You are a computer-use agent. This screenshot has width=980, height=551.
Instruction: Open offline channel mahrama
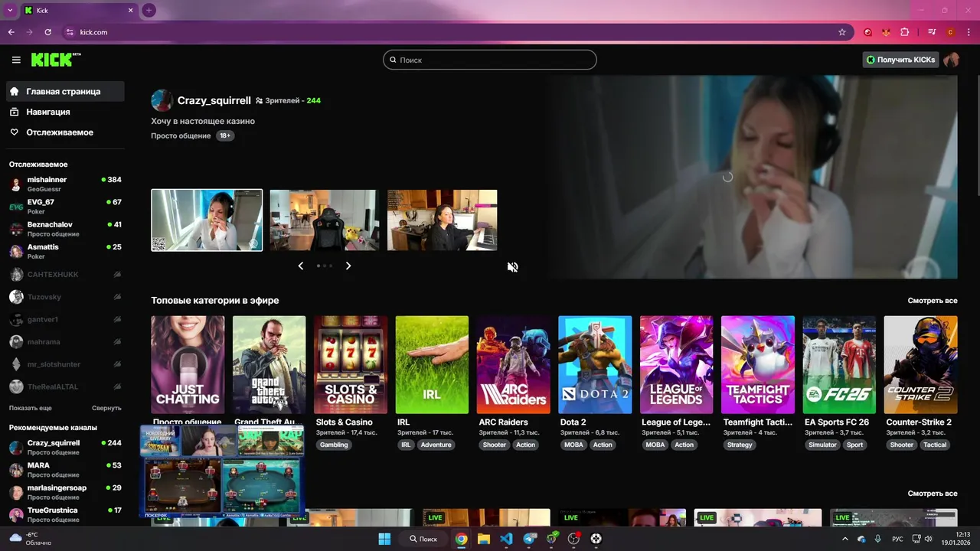pyautogui.click(x=65, y=341)
